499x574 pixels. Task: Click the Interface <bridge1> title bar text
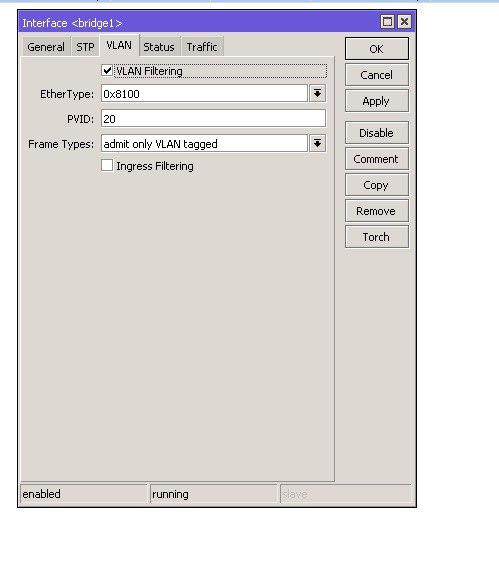[72, 23]
